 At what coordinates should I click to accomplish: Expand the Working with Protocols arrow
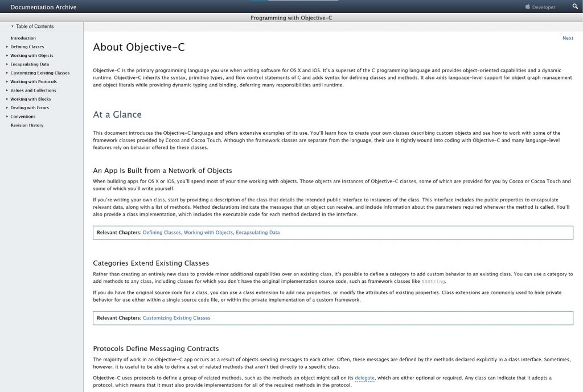coord(7,82)
